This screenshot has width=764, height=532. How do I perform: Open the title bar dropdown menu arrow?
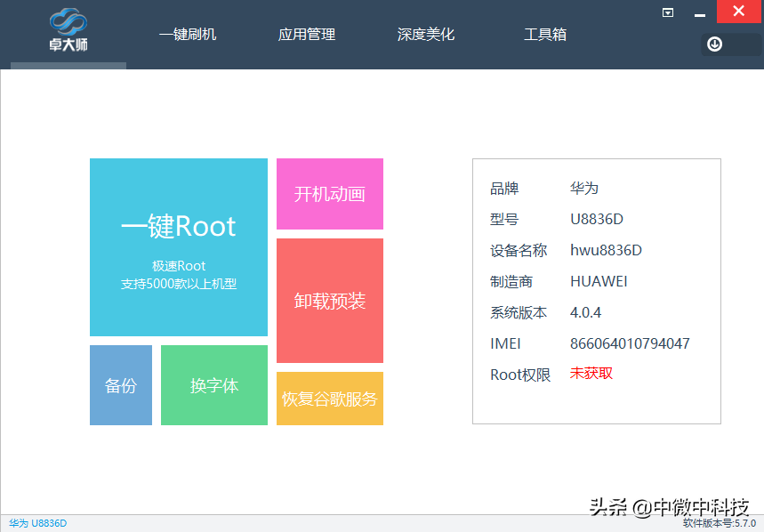click(667, 12)
